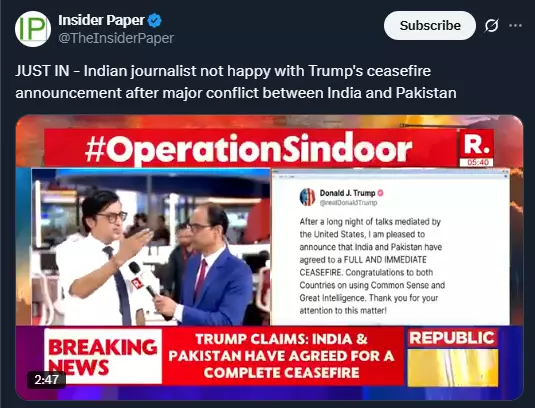The image size is (535, 408).
Task: Click the REPUBLIC label at bottom right
Action: 452,338
